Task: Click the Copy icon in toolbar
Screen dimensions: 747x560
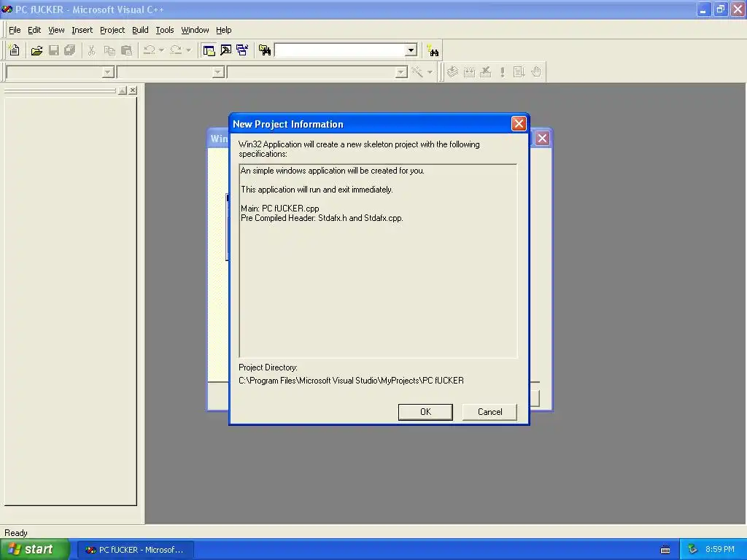Action: click(109, 50)
